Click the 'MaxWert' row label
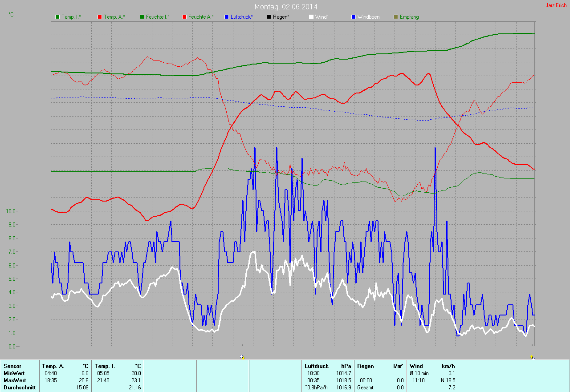Image resolution: width=570 pixels, height=392 pixels. pos(15,380)
